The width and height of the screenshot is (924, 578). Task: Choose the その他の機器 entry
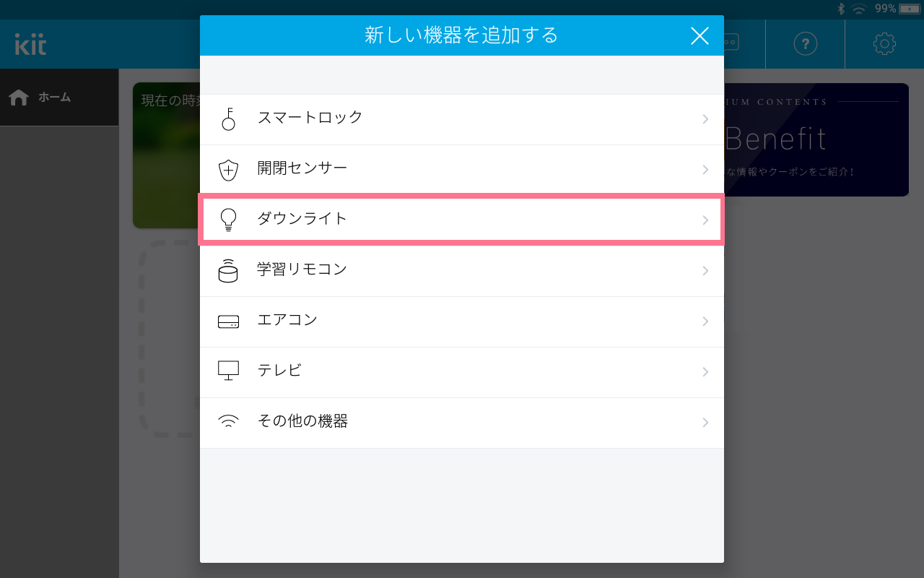pos(462,423)
